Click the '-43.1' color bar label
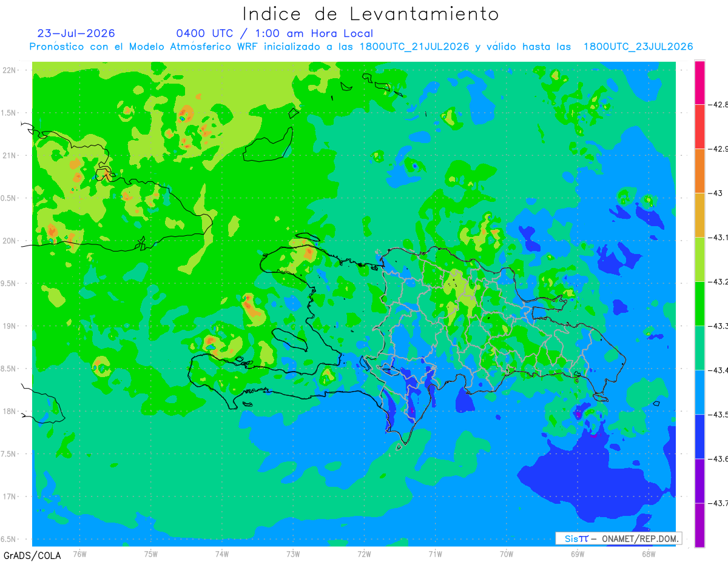The width and height of the screenshot is (728, 562). point(718,238)
